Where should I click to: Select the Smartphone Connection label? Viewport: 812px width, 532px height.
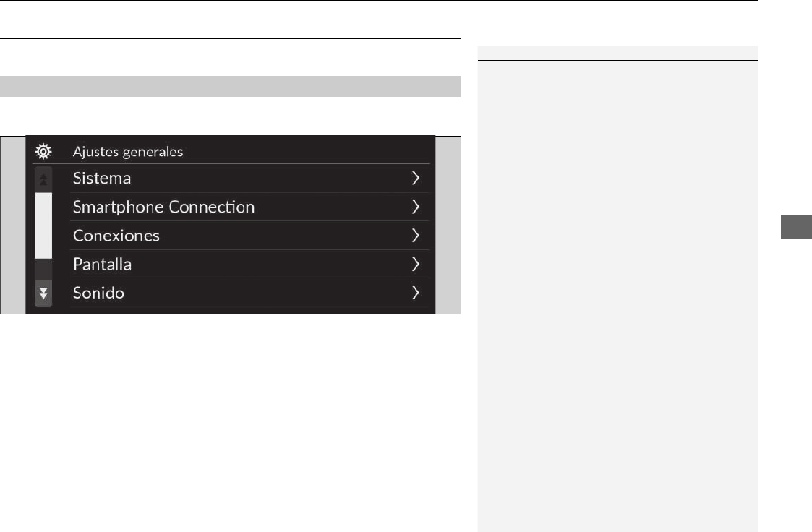163,207
